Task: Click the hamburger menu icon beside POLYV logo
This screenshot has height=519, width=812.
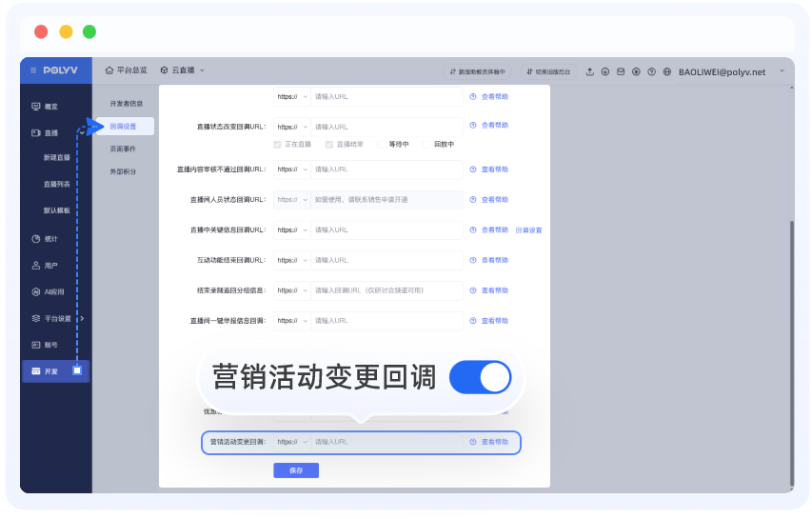Action: (33, 70)
